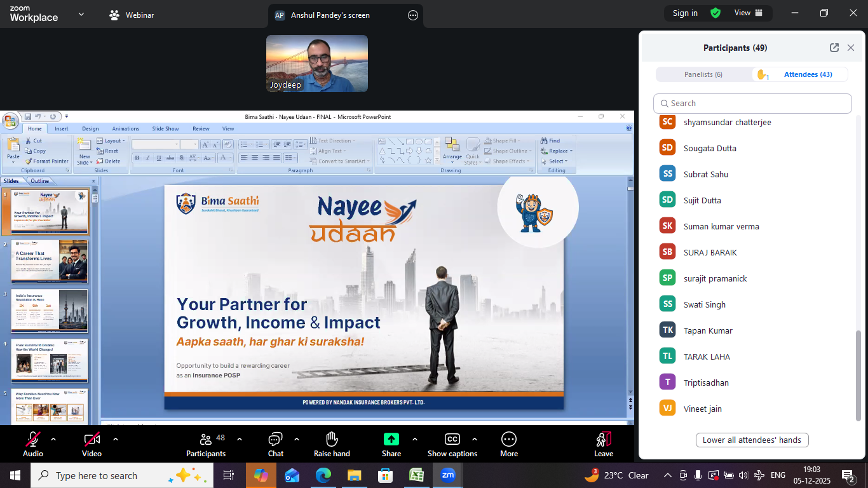Open the More options ellipsis icon
The height and width of the screenshot is (488, 868).
click(x=508, y=440)
